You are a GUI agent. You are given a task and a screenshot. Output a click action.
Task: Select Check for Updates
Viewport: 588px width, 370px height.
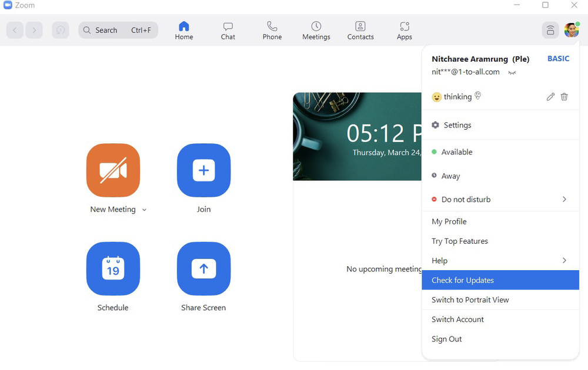coord(500,280)
